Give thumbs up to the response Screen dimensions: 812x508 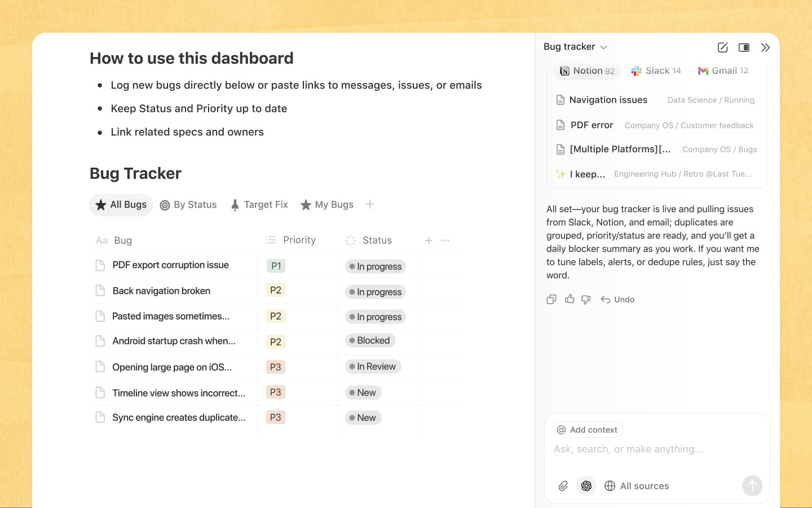(x=570, y=299)
